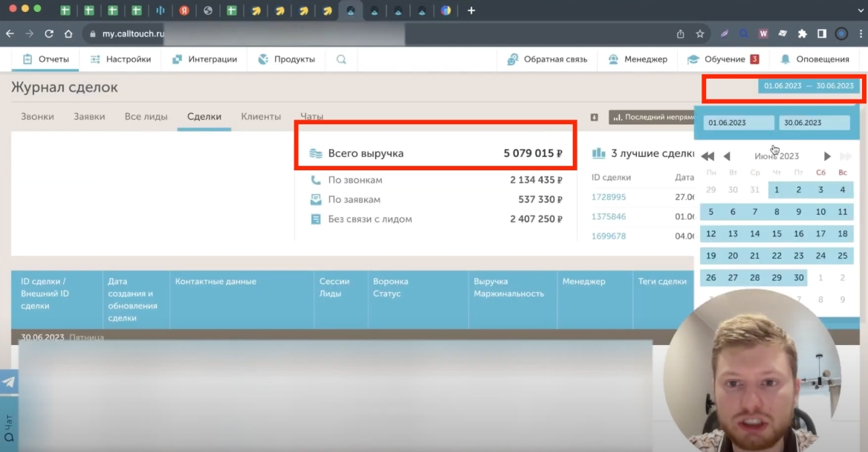Open Оповещения notifications
868x452 pixels.
(814, 59)
